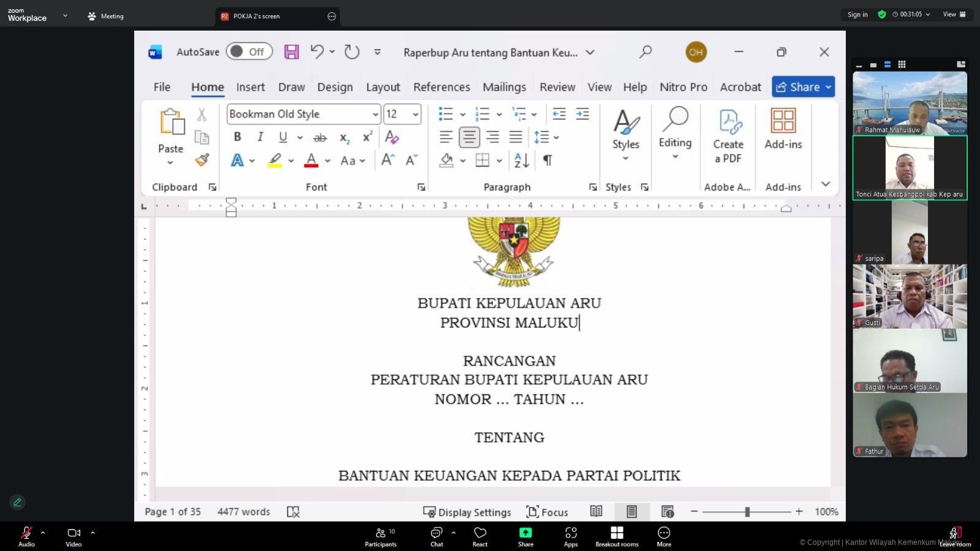Click the Format Painter brush icon

pyautogui.click(x=202, y=160)
